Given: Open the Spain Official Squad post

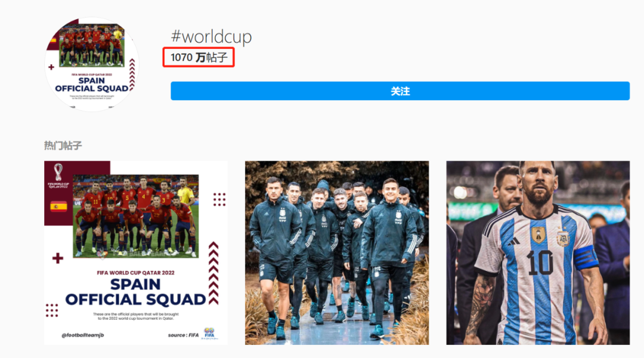Looking at the screenshot, I should pyautogui.click(x=136, y=253).
